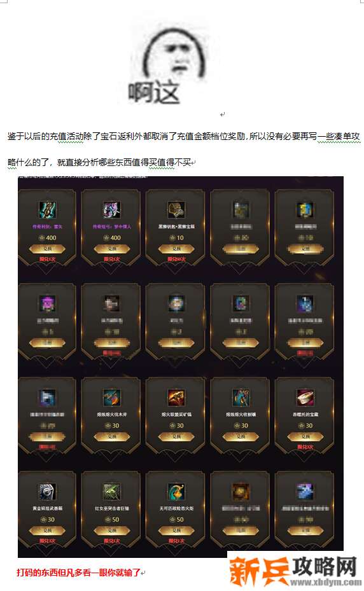Image resolution: width=364 pixels, height=591 pixels.
Task: Click the red text 打码的东西但凡多看一眼你就输了
Action: [x=78, y=573]
